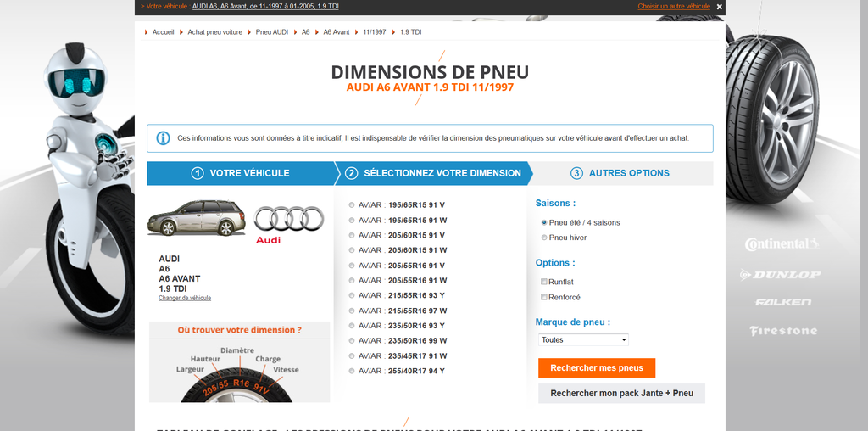This screenshot has width=868, height=431.
Task: Select tire size 255/40R17 94 Y
Action: pos(352,371)
